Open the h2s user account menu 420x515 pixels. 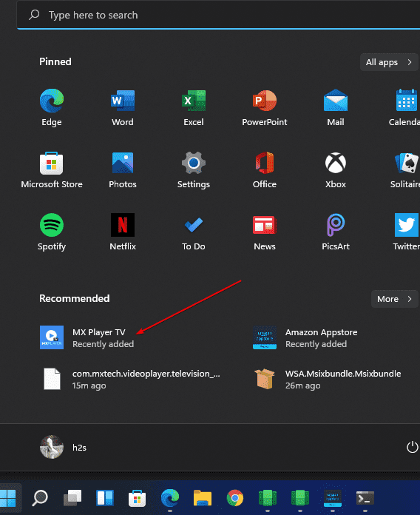64,447
